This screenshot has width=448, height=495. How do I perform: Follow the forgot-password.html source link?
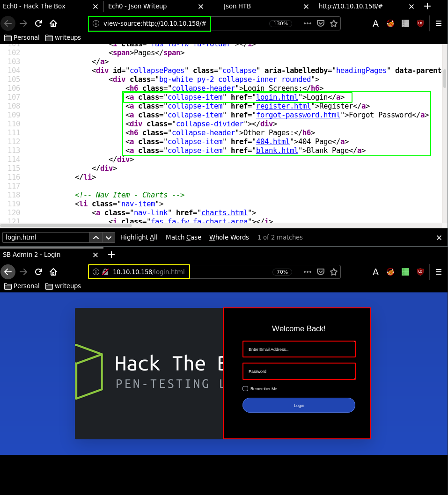click(x=298, y=115)
